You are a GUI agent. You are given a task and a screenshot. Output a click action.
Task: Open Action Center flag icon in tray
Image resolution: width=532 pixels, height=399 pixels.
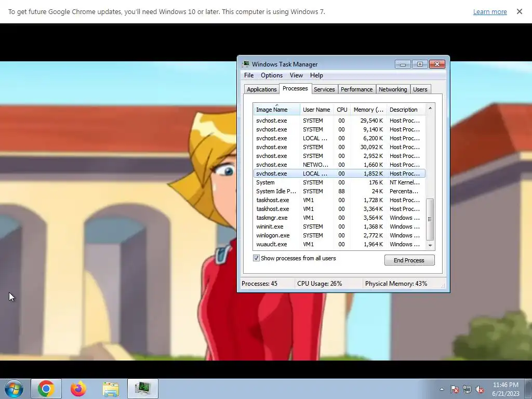pos(455,389)
